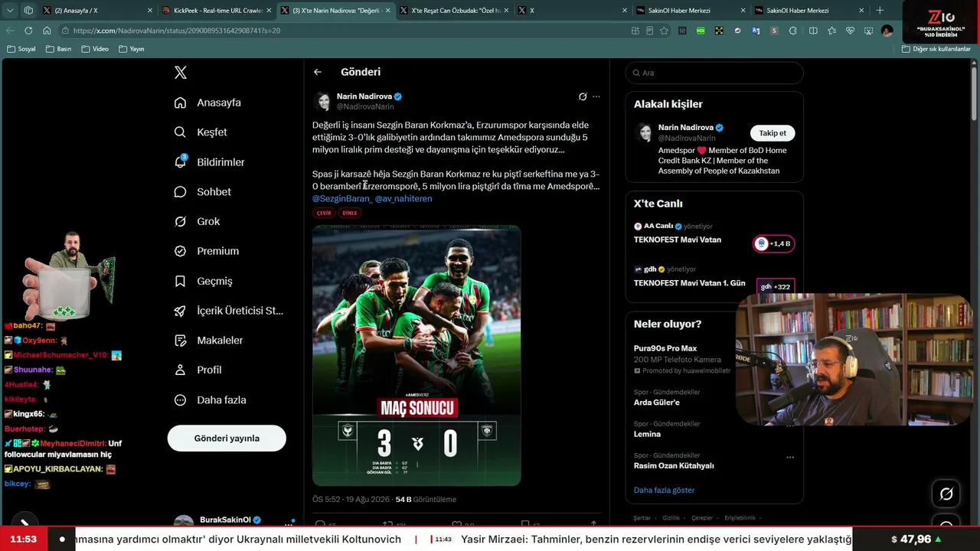Open the Premium badge icon
980x551 pixels.
[x=180, y=251]
